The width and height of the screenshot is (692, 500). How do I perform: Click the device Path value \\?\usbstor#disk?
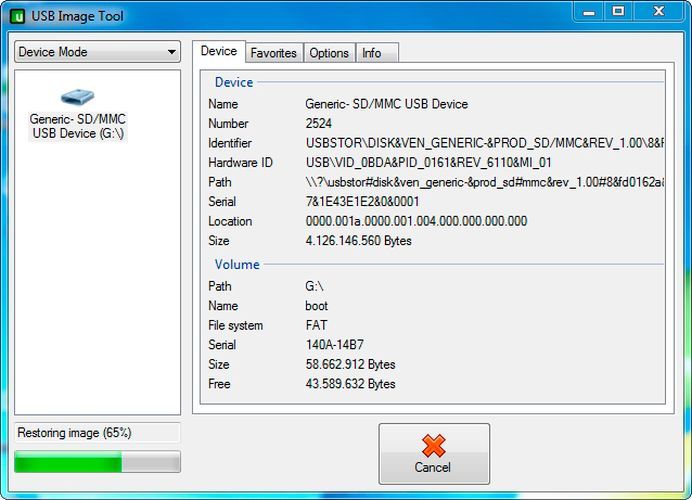point(485,182)
